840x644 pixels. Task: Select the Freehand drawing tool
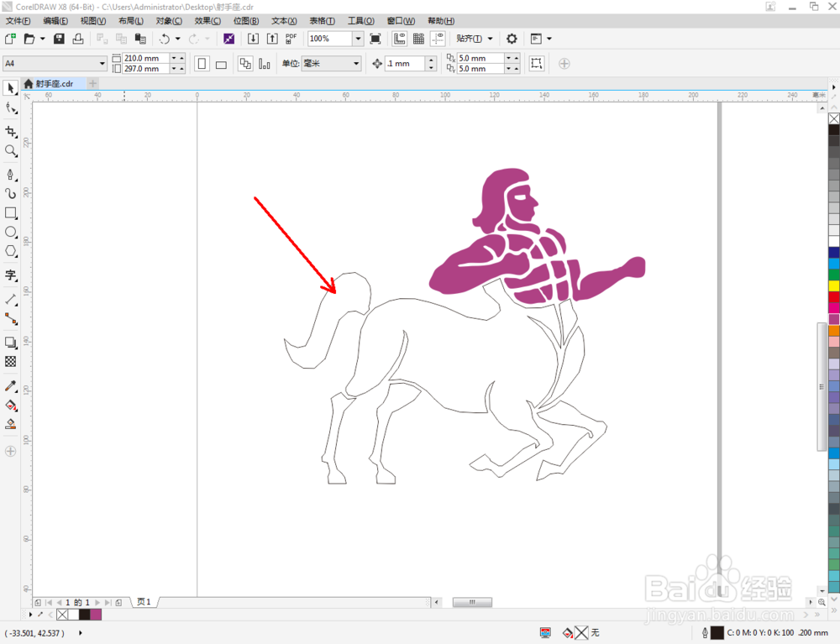10,175
